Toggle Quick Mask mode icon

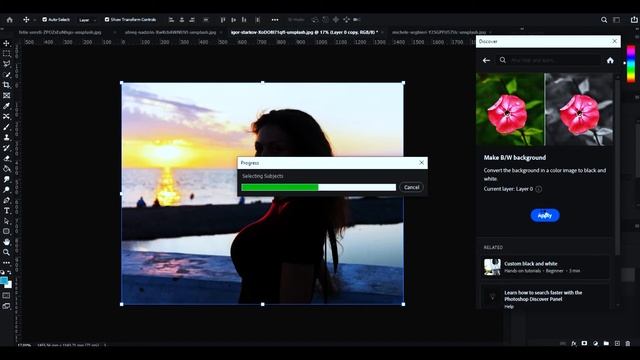pyautogui.click(x=7, y=296)
